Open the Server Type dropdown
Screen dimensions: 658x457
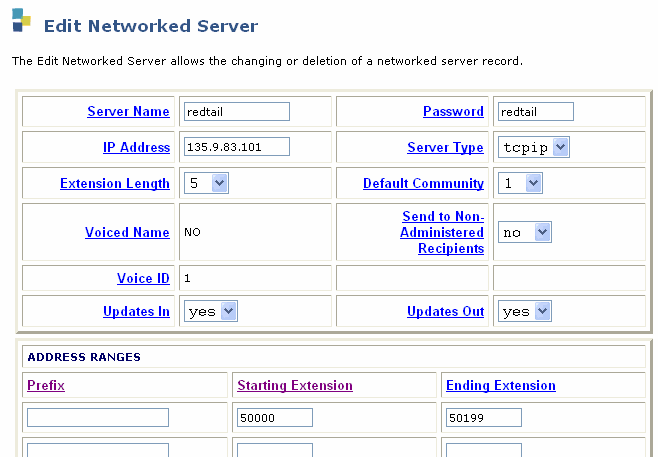tap(533, 147)
